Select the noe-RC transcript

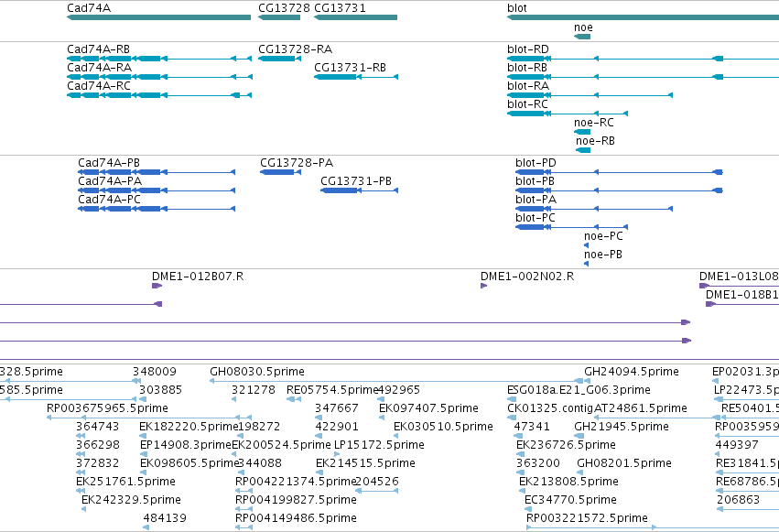coord(582,132)
